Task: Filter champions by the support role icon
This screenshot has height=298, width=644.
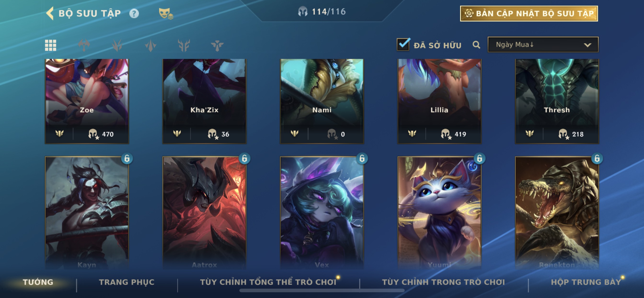Action: pos(217,45)
